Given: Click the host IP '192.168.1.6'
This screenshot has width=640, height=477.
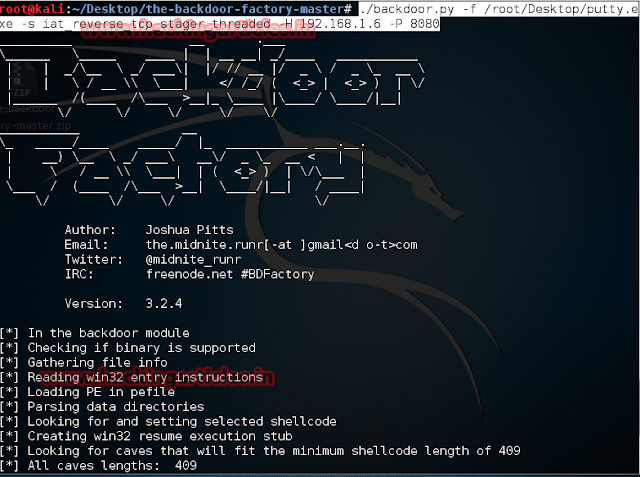Looking at the screenshot, I should tap(341, 24).
